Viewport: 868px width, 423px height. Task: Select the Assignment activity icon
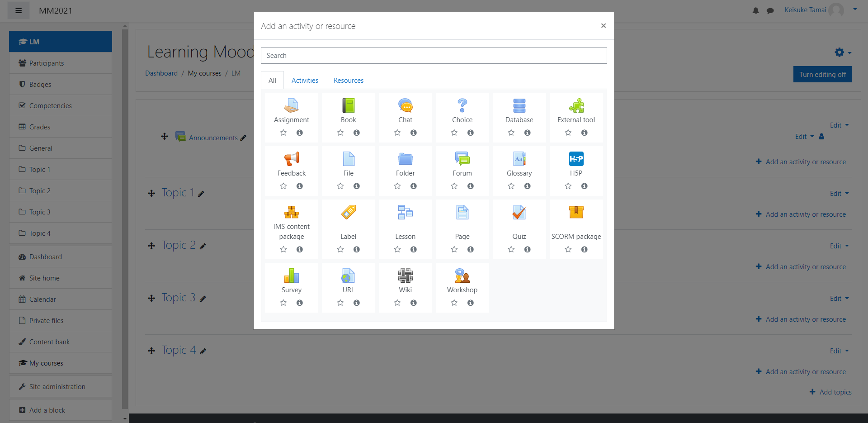tap(292, 105)
